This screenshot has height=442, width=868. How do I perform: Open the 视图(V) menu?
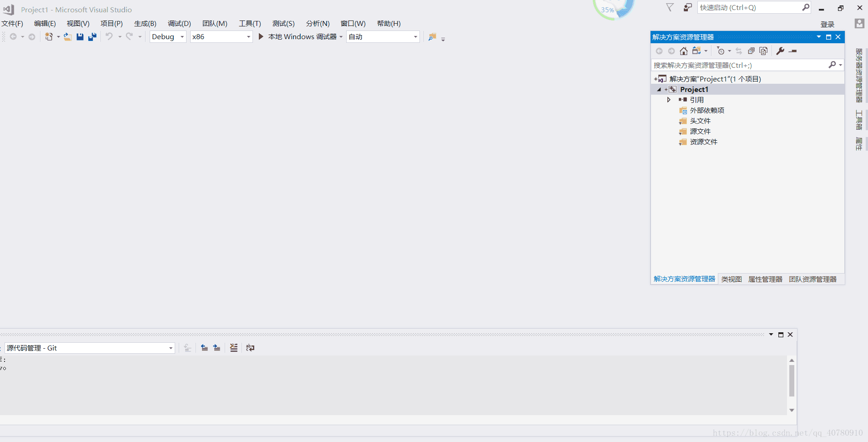pos(78,24)
